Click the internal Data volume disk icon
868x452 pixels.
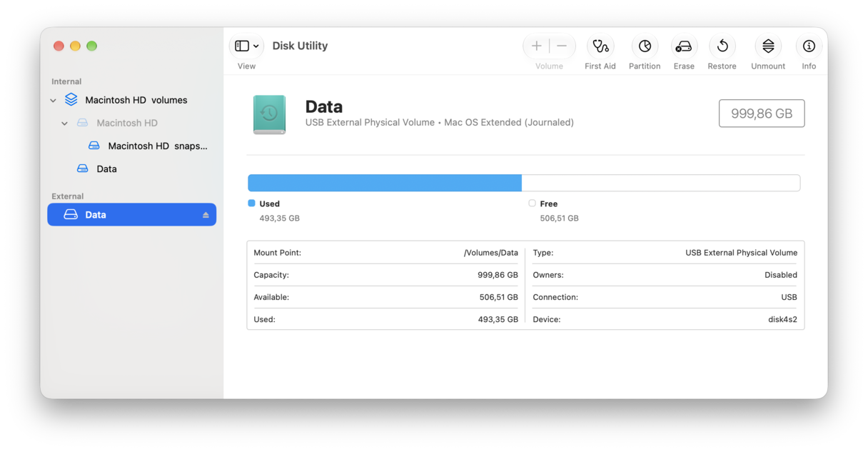pos(83,169)
